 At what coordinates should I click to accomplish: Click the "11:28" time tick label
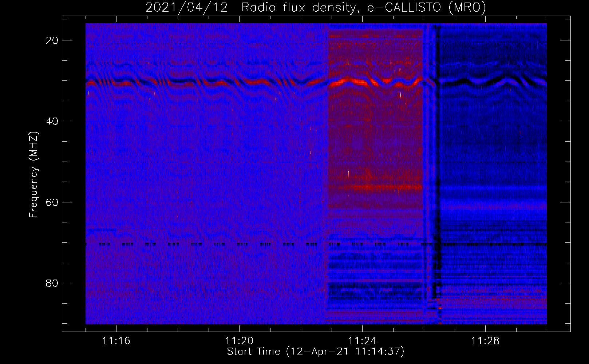pos(485,341)
